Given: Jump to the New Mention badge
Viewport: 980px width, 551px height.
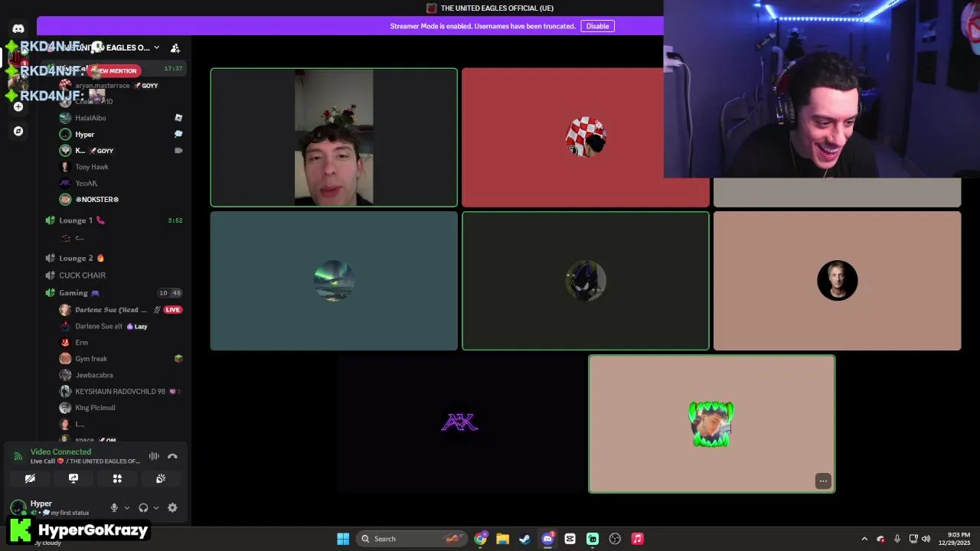Looking at the screenshot, I should coord(115,70).
